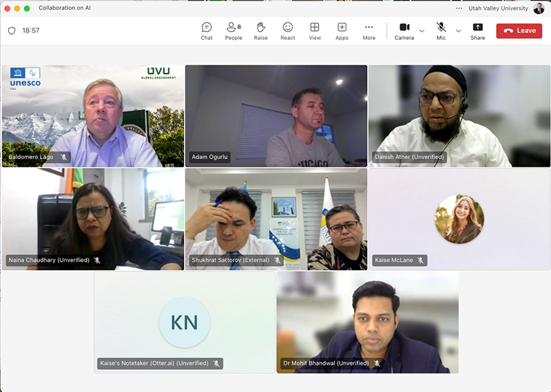Click Kaise's Notetaker (Otter.ai) tile
Screen dimensions: 551x392
(x=185, y=322)
